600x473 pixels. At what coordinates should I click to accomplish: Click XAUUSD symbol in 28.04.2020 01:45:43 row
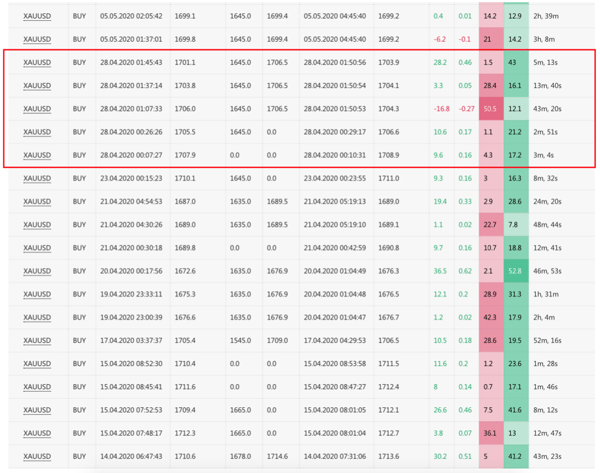click(36, 62)
